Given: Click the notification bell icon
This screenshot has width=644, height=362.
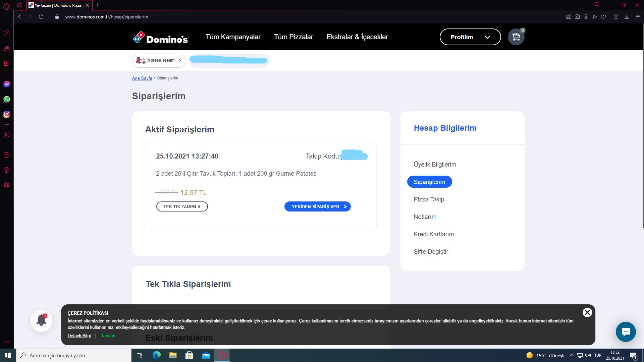Looking at the screenshot, I should 41,321.
